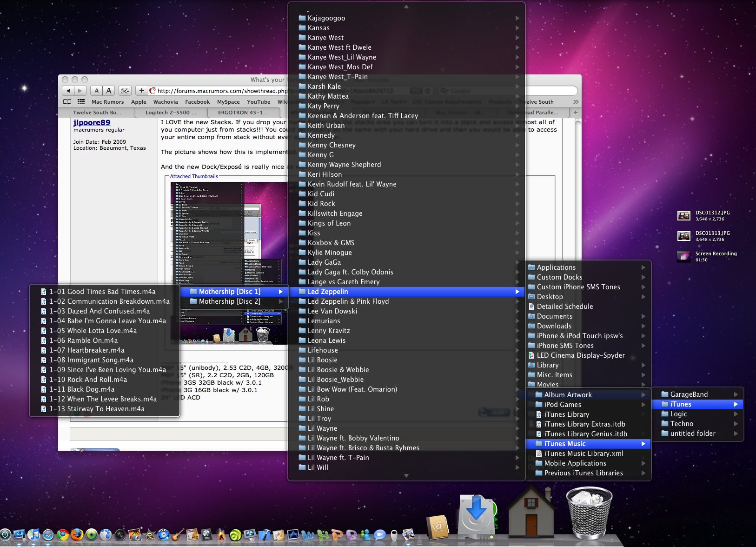Open Facebook bookmark in Safari bar
The width and height of the screenshot is (756, 547).
(198, 102)
